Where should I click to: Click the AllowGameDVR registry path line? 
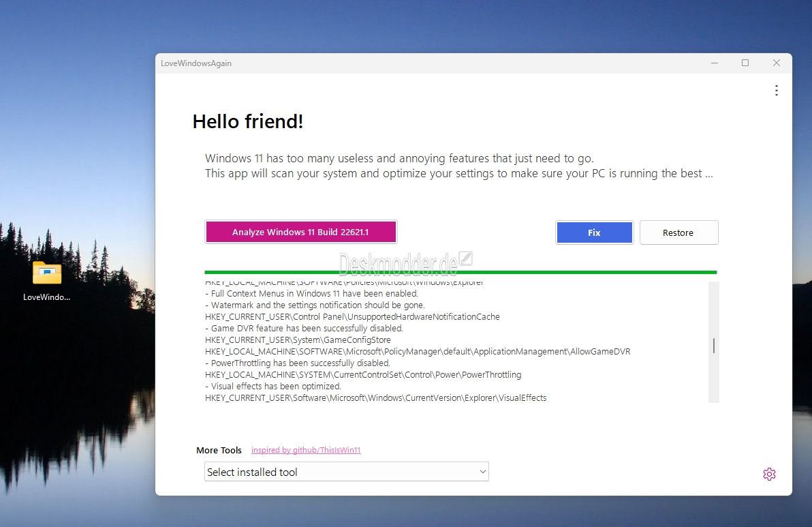coord(418,351)
